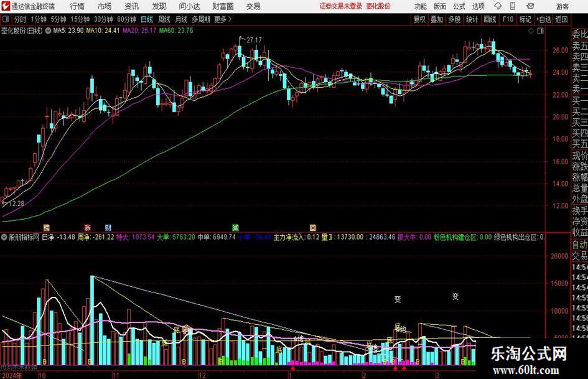
Task: Click the 画线 drawing toolbar button
Action: (490, 19)
